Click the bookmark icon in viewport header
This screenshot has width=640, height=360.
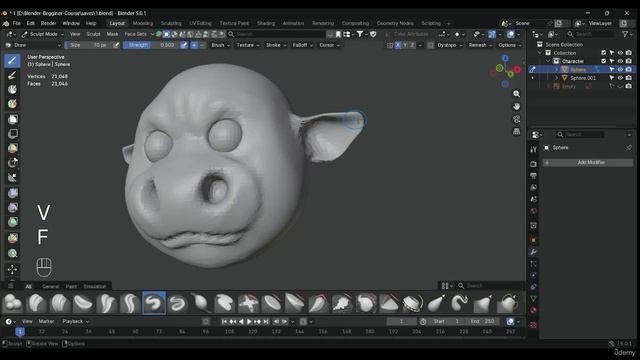click(x=338, y=34)
